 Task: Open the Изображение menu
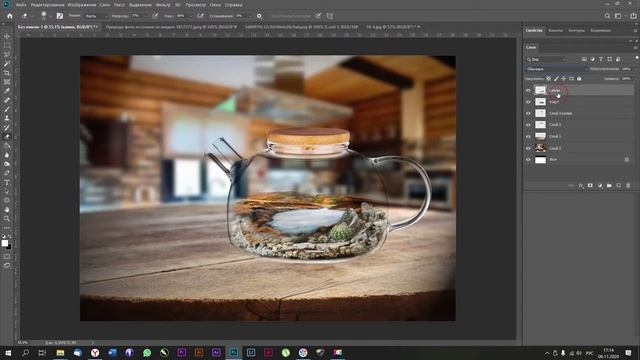(x=82, y=5)
